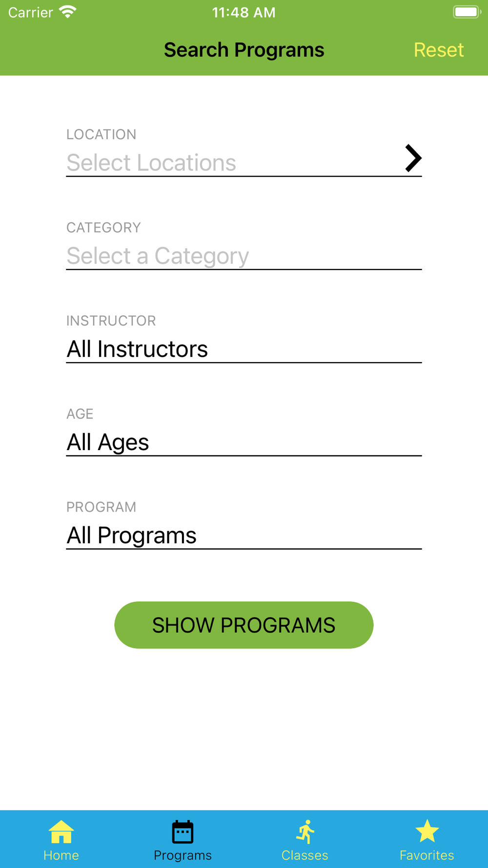Switch to the Favorites tab label
The image size is (488, 868).
pos(427,855)
